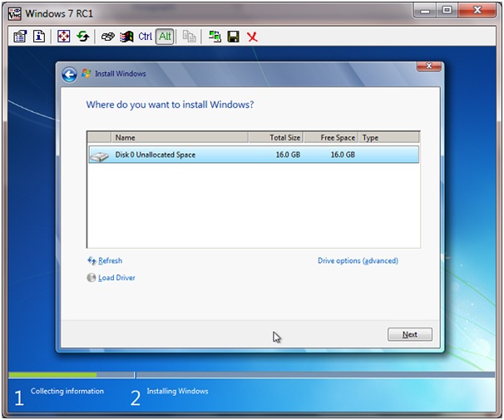Click the disk drive icon in list

click(x=100, y=156)
